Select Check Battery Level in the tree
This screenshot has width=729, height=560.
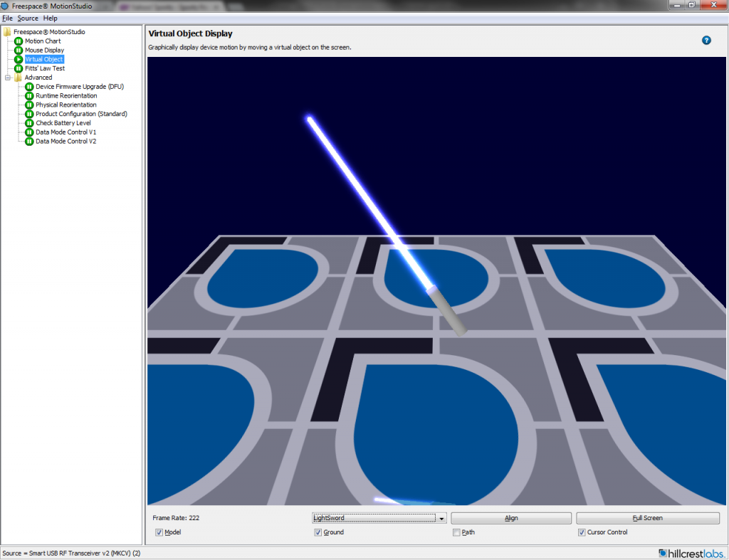(63, 122)
